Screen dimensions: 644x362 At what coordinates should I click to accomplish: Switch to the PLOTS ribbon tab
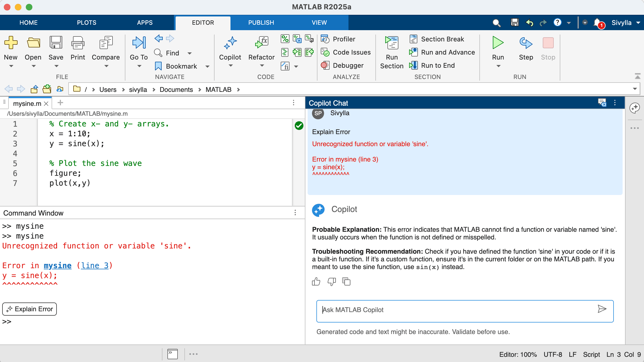click(87, 22)
